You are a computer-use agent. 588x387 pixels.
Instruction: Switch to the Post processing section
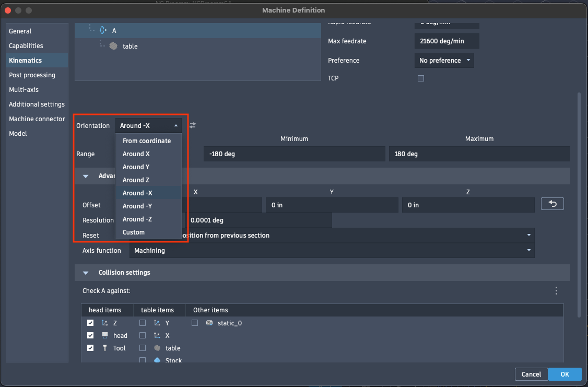pos(32,75)
